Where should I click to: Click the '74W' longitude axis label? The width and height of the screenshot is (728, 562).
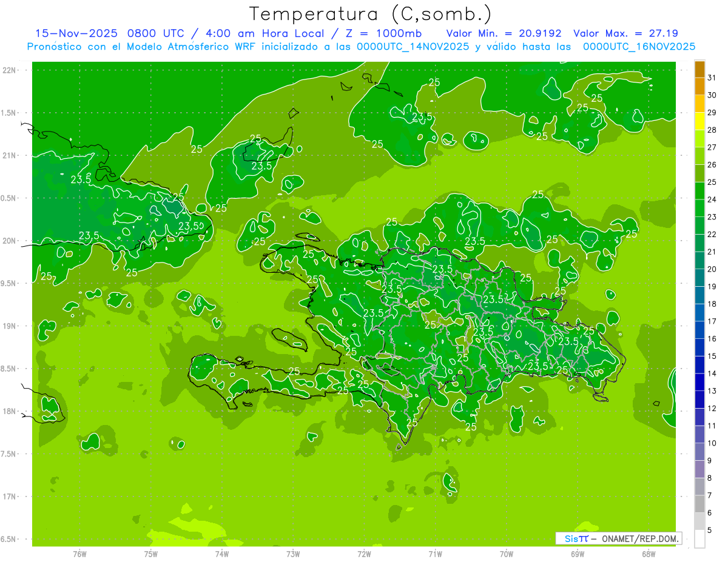[222, 554]
